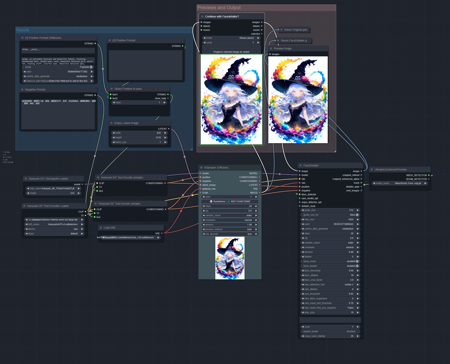
Task: Collapse the FaceDetailer node
Action: point(301,165)
